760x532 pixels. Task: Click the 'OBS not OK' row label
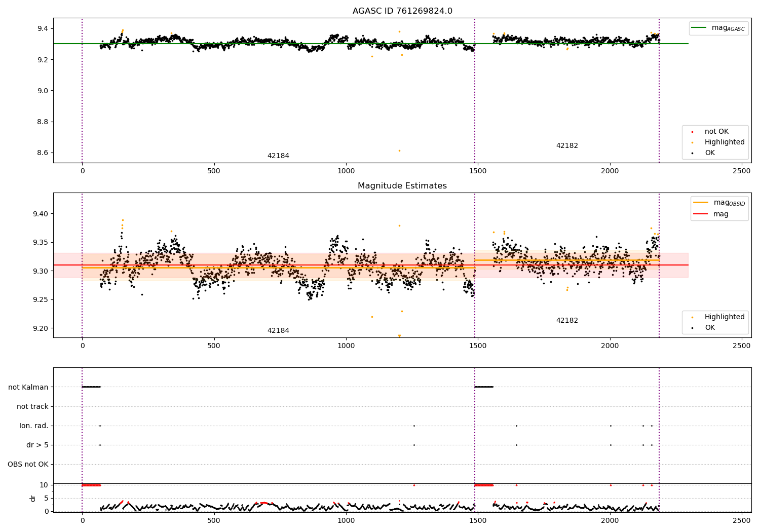click(x=28, y=465)
